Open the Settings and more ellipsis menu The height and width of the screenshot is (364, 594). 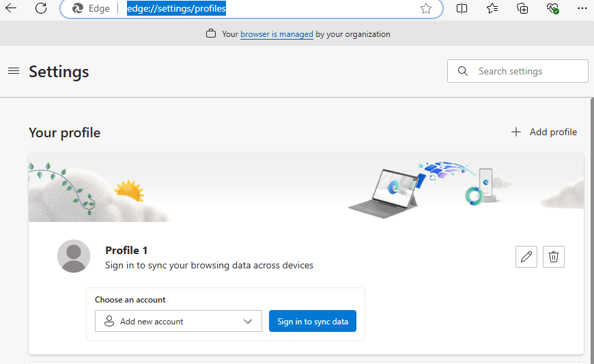click(x=582, y=8)
